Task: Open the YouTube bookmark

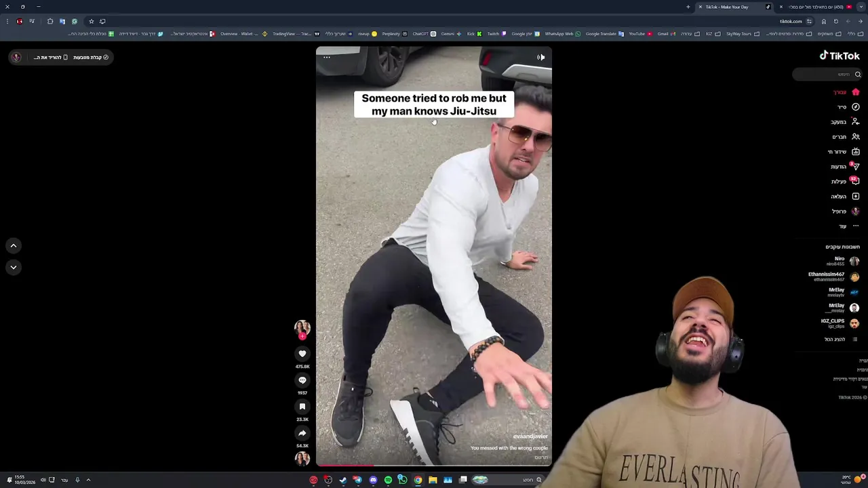Action: coord(640,34)
